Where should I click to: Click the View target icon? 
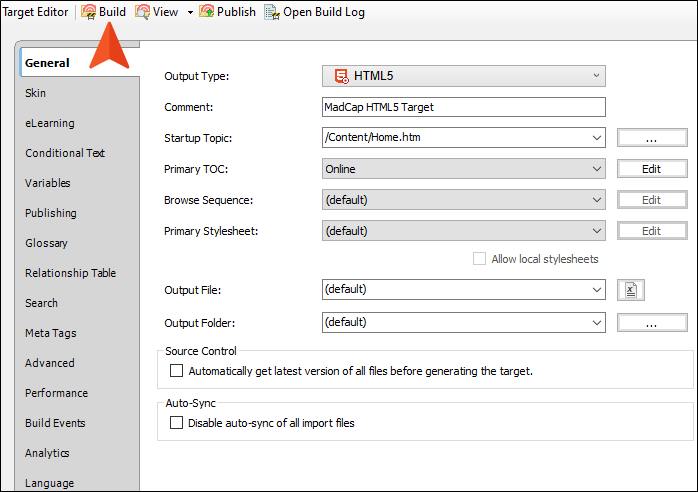pos(142,12)
